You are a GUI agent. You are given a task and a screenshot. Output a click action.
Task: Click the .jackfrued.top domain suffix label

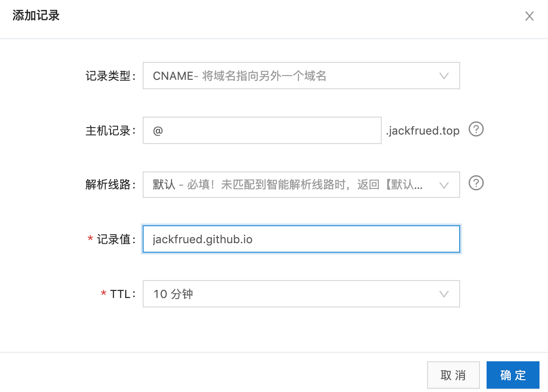423,130
